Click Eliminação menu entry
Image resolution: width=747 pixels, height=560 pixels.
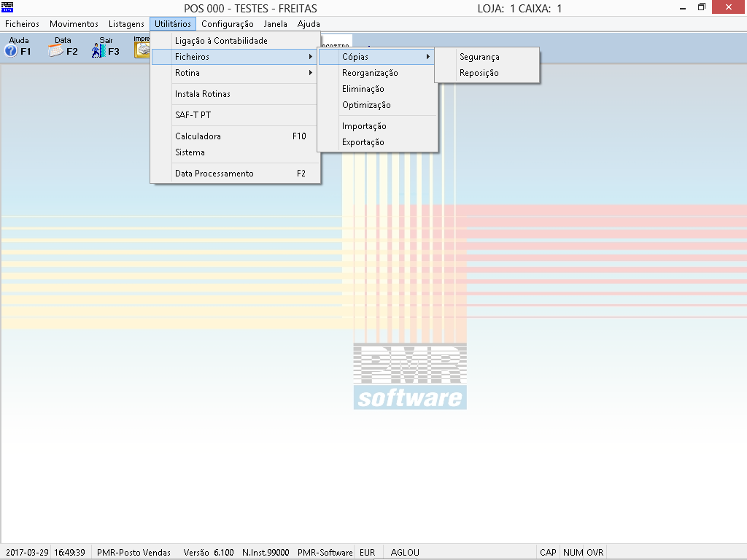tap(363, 89)
